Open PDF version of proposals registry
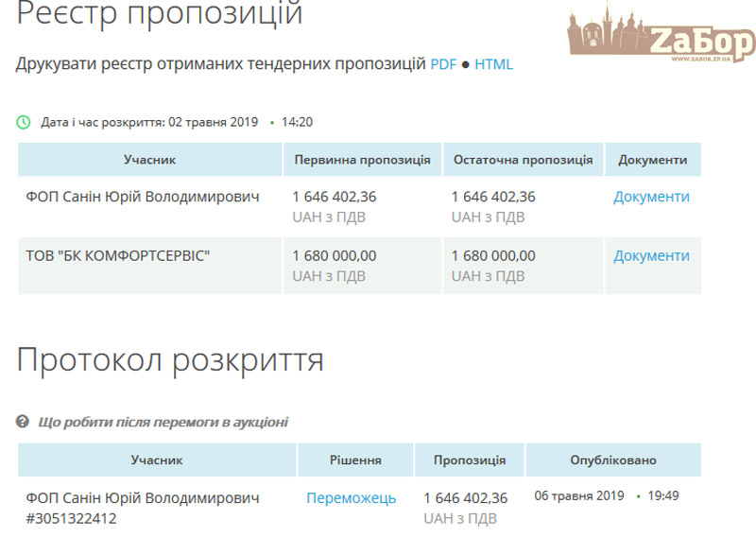 (x=443, y=64)
